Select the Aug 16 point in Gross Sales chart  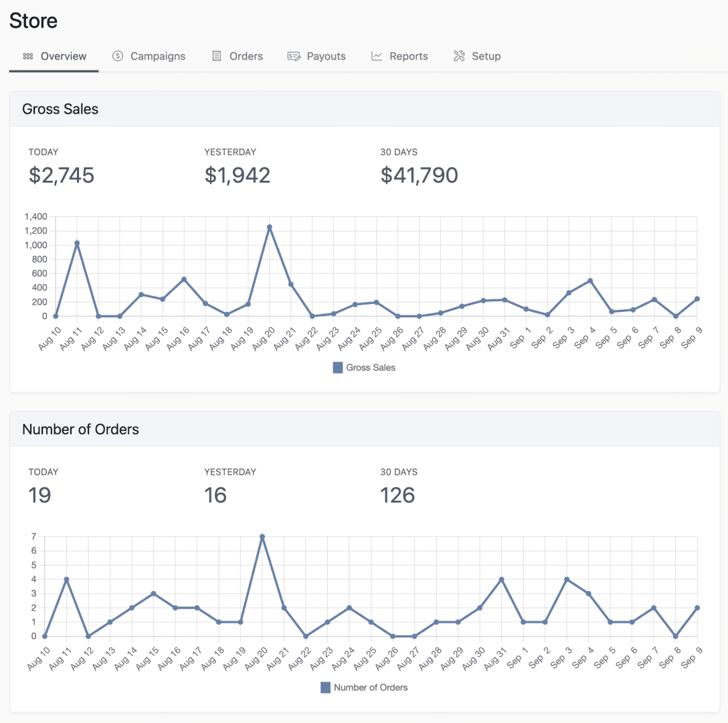click(184, 279)
